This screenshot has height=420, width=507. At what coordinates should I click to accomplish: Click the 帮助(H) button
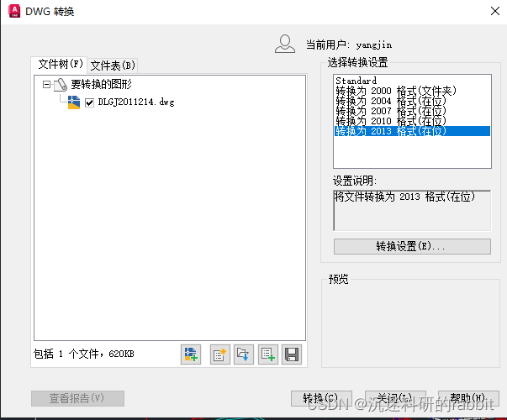(x=468, y=398)
